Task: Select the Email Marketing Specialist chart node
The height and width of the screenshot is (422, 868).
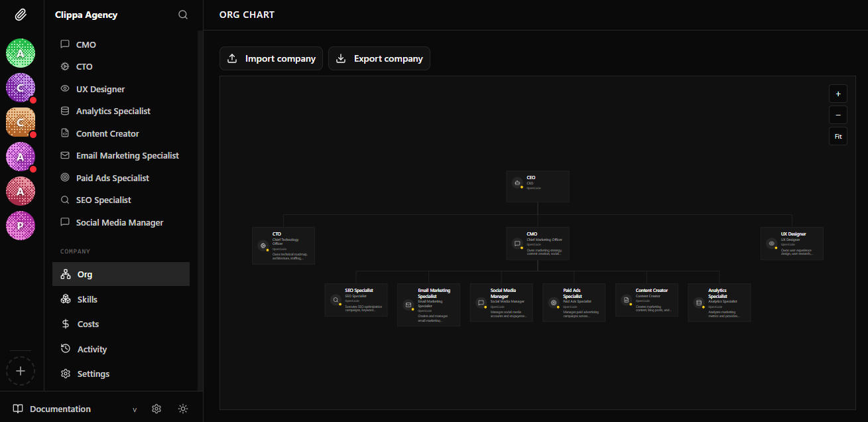Action: [428, 305]
